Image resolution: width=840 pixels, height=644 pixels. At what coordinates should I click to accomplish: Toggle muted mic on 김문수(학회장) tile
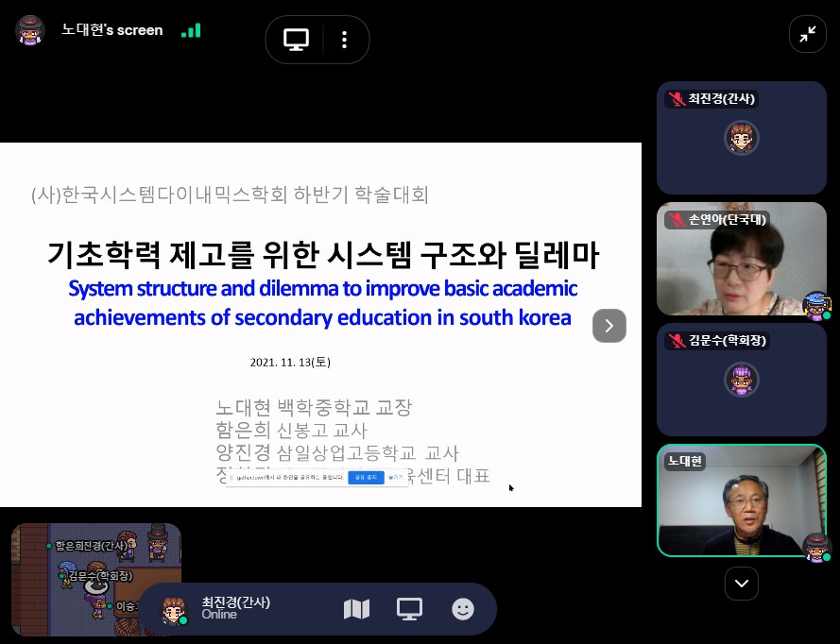(x=677, y=341)
